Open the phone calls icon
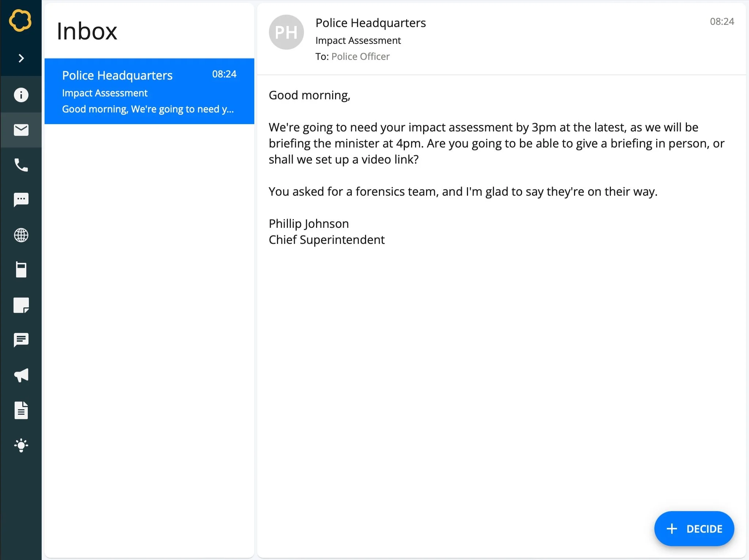The image size is (749, 560). 21,165
